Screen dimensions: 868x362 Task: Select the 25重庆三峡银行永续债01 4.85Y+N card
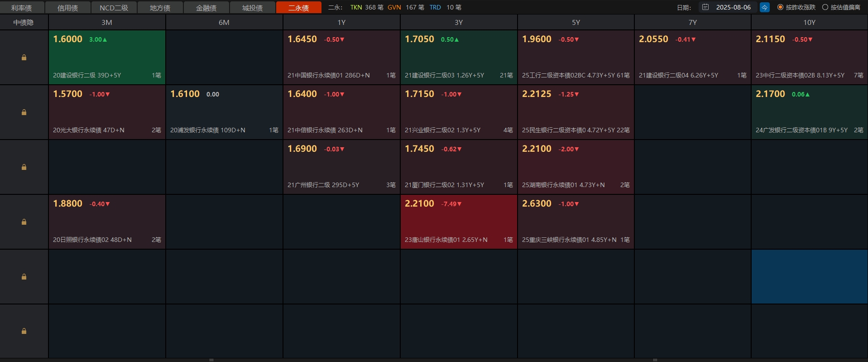click(x=576, y=222)
